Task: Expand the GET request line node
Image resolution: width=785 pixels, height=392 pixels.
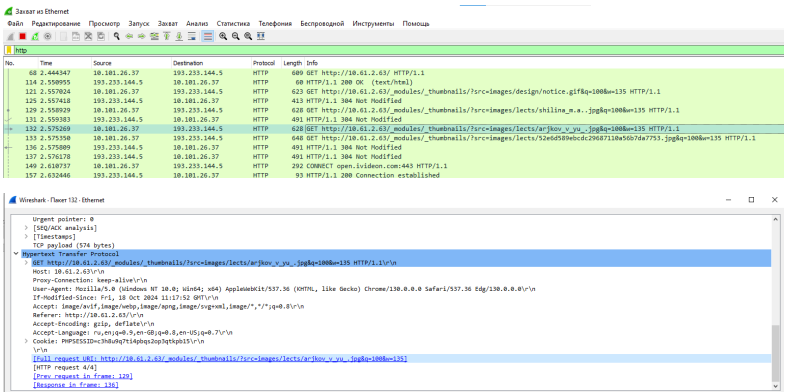Action: click(27, 262)
